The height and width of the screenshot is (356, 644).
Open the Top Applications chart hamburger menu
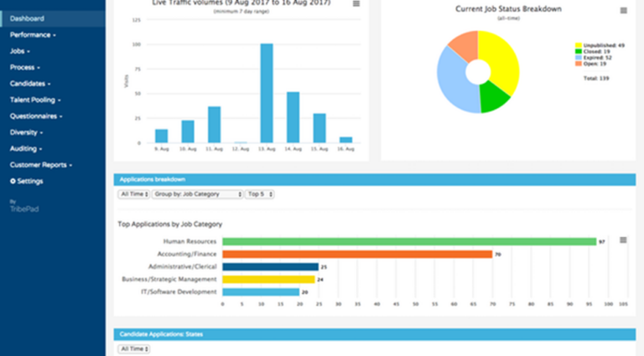(x=622, y=240)
